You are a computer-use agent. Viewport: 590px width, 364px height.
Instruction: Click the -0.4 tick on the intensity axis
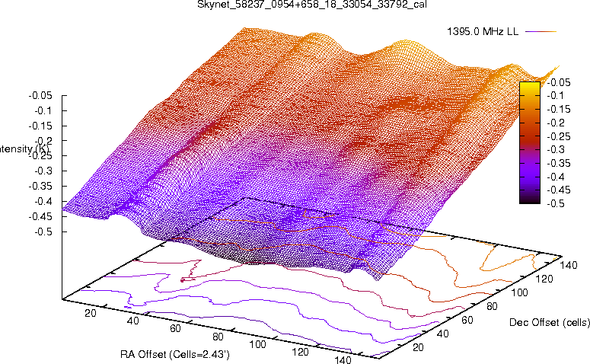tap(43, 201)
